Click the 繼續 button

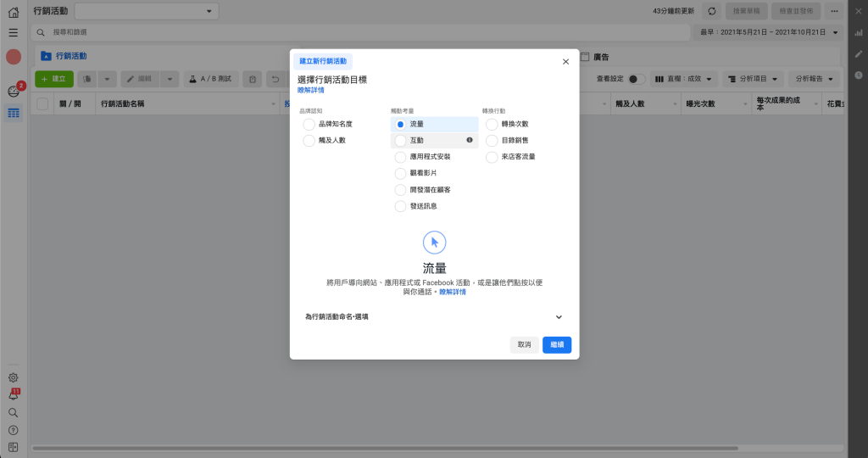(x=557, y=345)
